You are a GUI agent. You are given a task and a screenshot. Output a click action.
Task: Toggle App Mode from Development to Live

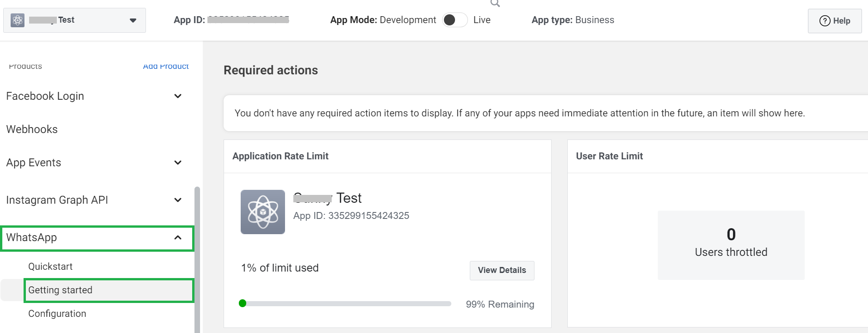(x=455, y=20)
